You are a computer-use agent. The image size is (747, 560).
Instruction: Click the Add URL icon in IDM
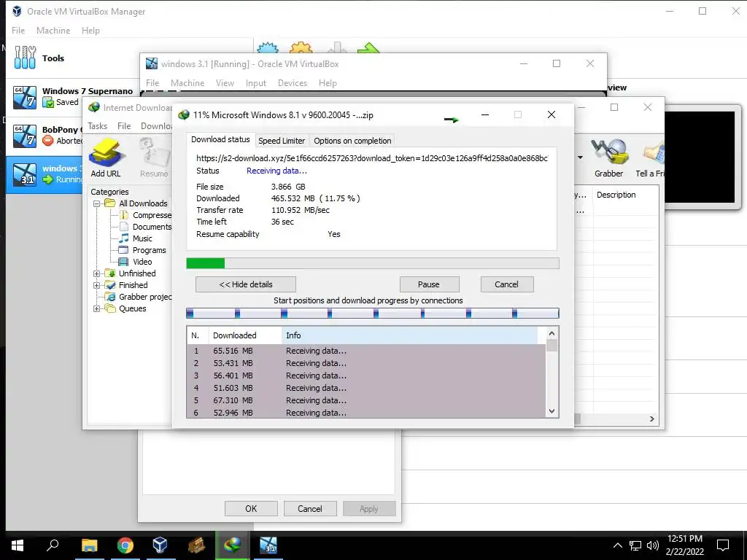pyautogui.click(x=105, y=157)
